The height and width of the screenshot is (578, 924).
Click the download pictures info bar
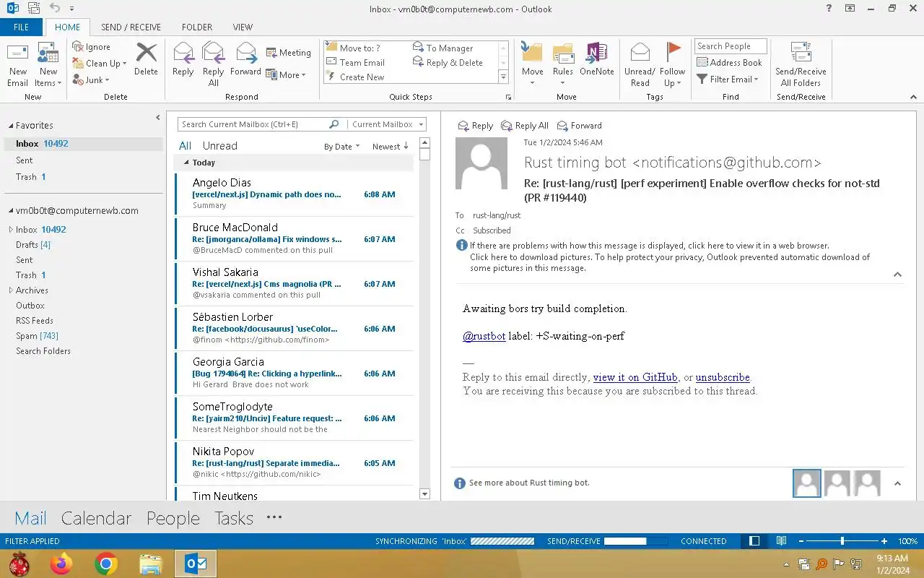[670, 262]
